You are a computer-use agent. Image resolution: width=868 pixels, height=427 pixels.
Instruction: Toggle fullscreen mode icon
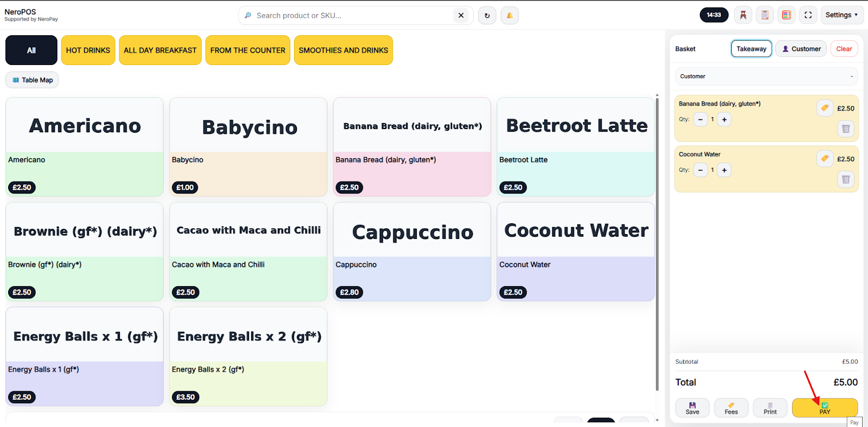coord(808,15)
